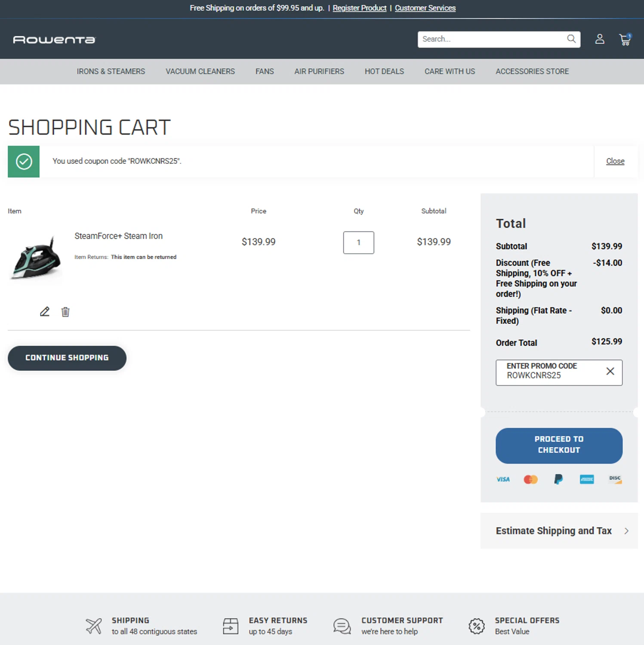Click the Shipping cost $0.00
Screen dimensions: 644x645
tap(611, 310)
